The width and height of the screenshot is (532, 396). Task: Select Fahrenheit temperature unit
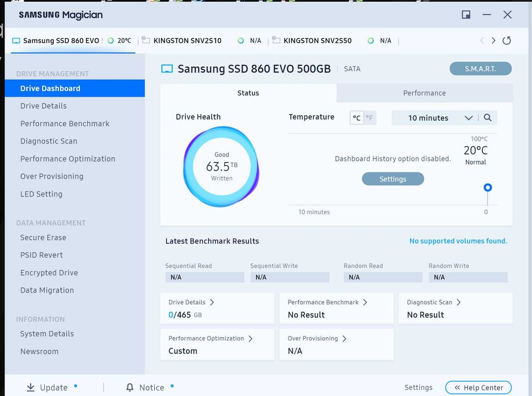[369, 118]
